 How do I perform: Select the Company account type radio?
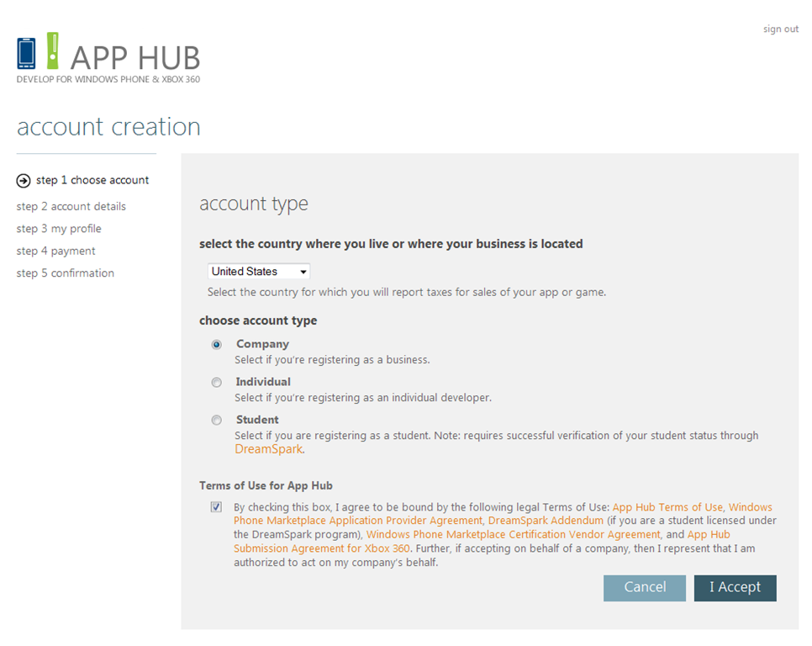coord(217,345)
